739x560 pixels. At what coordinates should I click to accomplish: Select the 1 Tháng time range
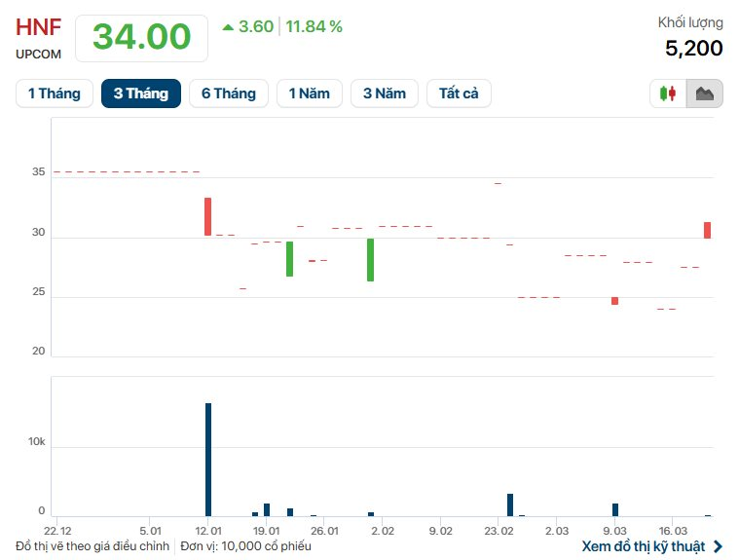click(55, 93)
